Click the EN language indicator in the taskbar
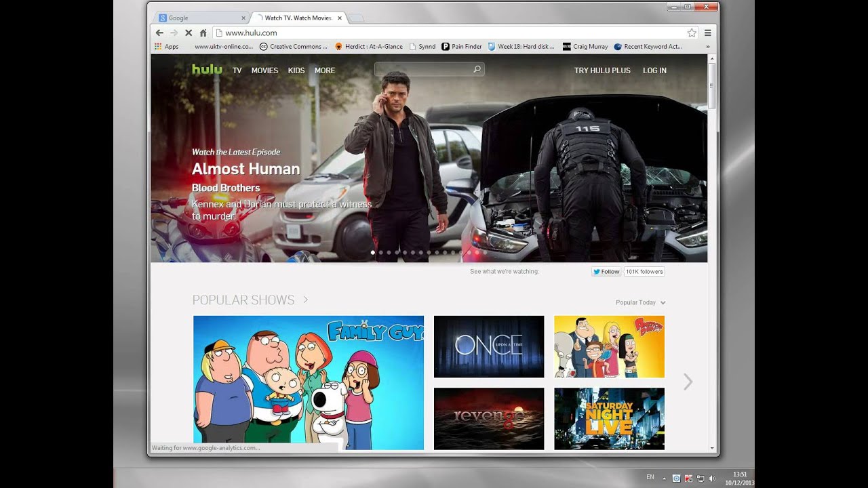The height and width of the screenshot is (488, 868). click(x=650, y=477)
